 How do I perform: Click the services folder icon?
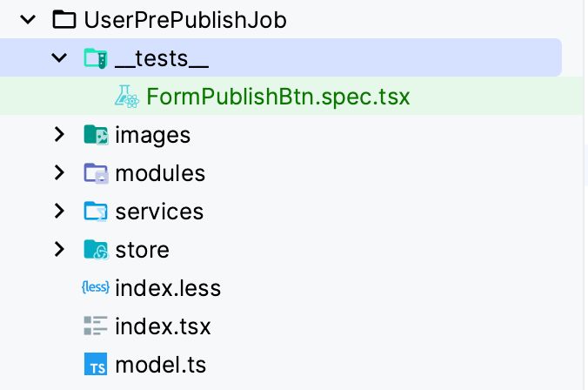tap(95, 212)
